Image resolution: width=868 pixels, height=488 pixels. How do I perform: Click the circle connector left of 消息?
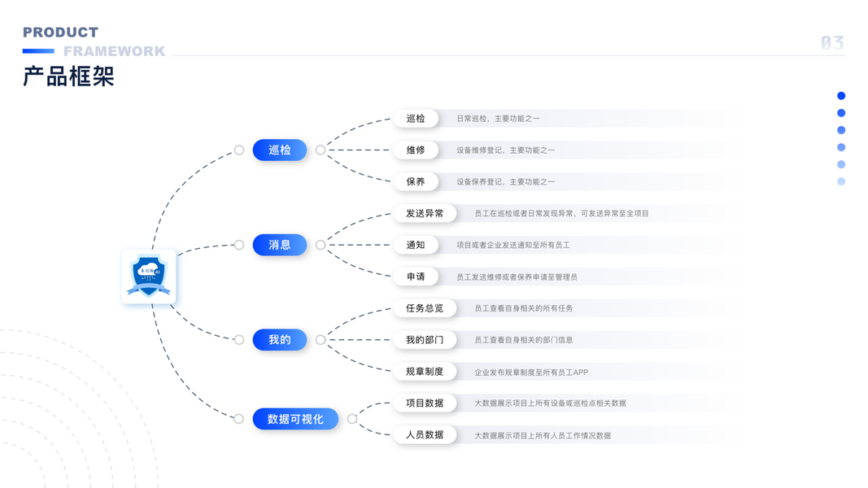(x=238, y=245)
